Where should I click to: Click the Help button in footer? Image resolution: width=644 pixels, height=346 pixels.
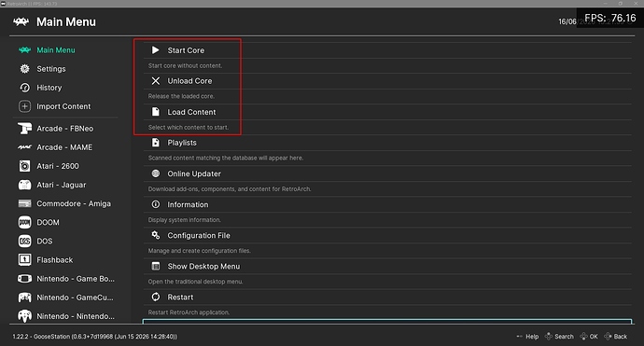click(x=527, y=337)
